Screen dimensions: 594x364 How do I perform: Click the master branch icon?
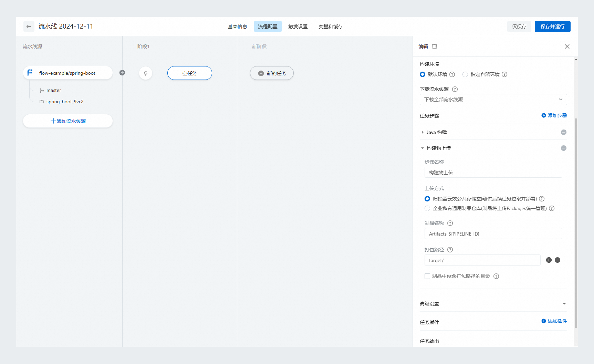[x=42, y=91]
